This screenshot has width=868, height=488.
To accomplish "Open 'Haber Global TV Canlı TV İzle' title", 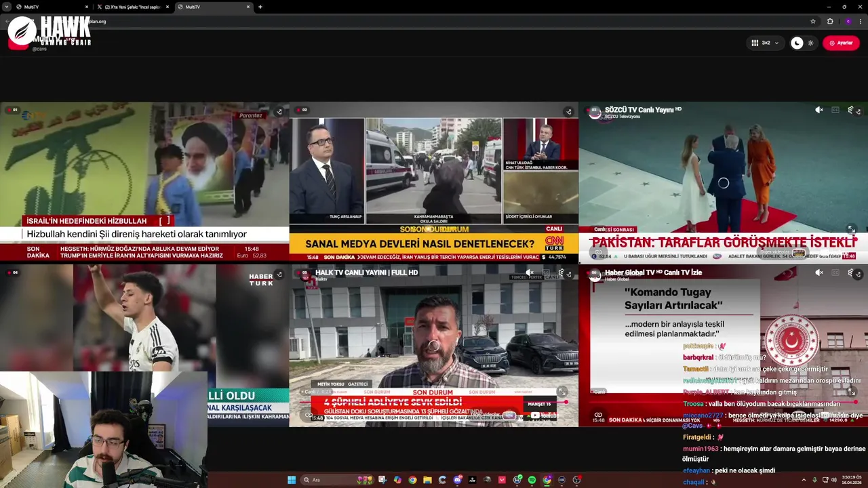I will [x=653, y=272].
